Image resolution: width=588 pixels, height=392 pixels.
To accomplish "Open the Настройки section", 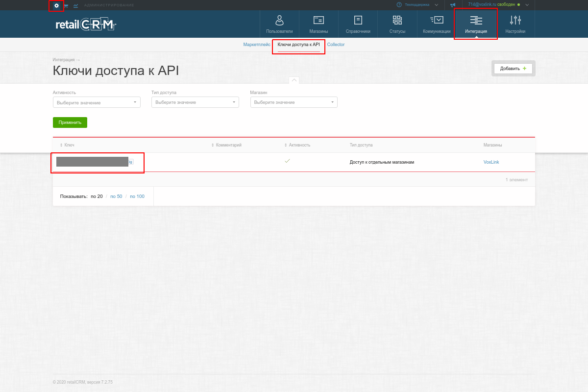I will (515, 24).
